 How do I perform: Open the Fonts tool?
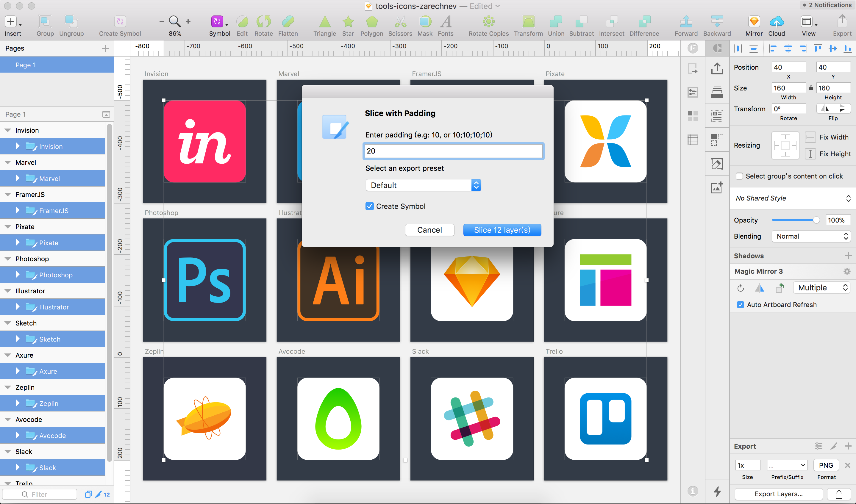(x=446, y=22)
